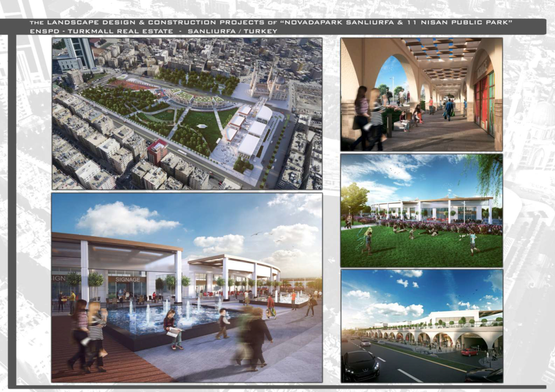The height and width of the screenshot is (392, 555).
Task: Open the arched arcade walkway image
Action: 421,94
